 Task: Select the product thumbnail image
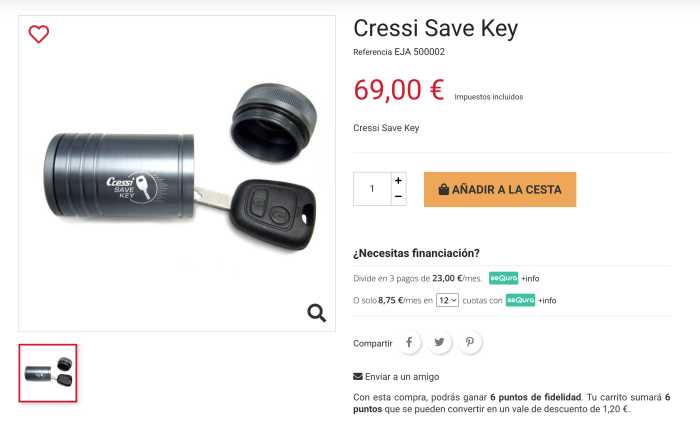pyautogui.click(x=48, y=373)
